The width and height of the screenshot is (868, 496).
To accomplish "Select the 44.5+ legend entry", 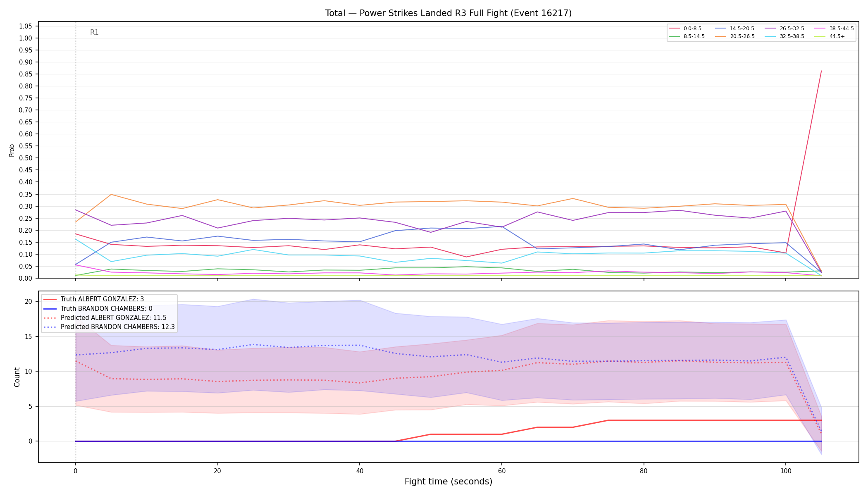I will 830,36.
